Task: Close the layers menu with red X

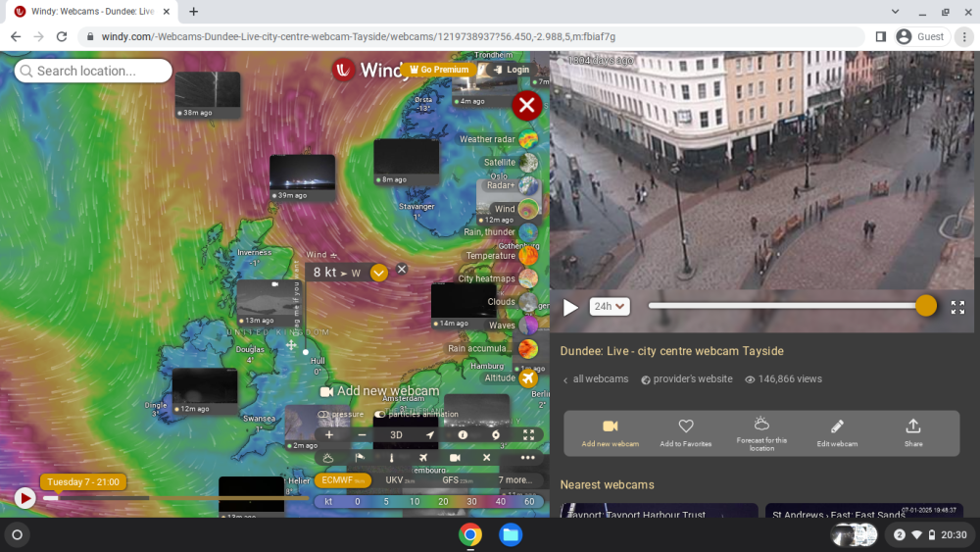Action: point(527,106)
